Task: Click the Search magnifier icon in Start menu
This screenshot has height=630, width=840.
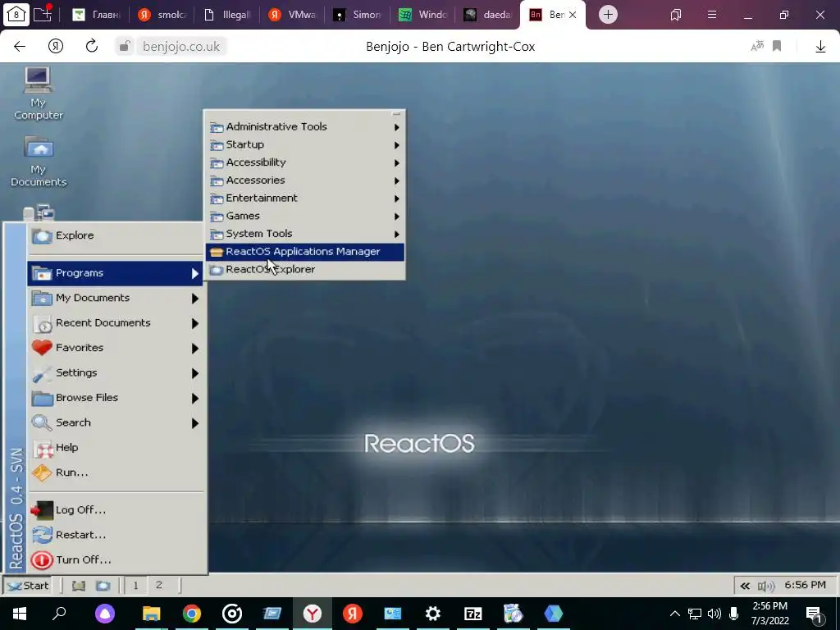Action: click(42, 423)
